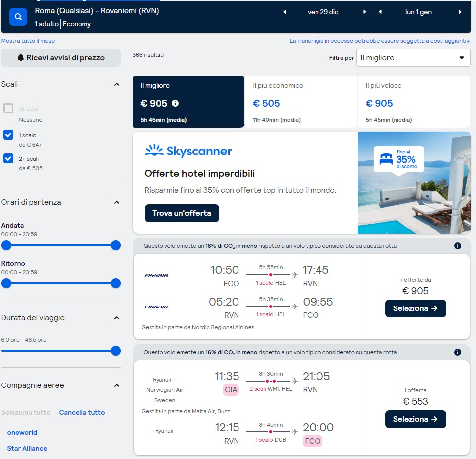Collapse the Durata del viaggio section
This screenshot has width=476, height=459.
pyautogui.click(x=117, y=318)
